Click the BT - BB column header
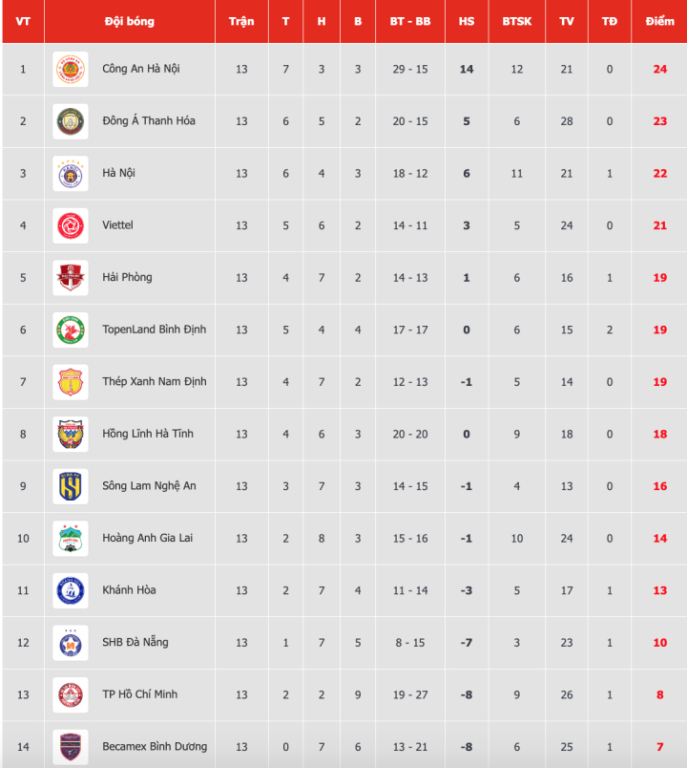The height and width of the screenshot is (768, 687). click(x=410, y=21)
